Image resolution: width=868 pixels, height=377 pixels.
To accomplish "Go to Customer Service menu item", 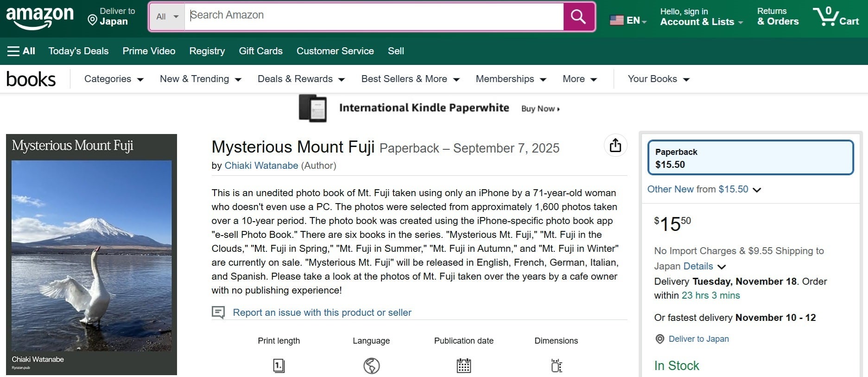I will 335,51.
